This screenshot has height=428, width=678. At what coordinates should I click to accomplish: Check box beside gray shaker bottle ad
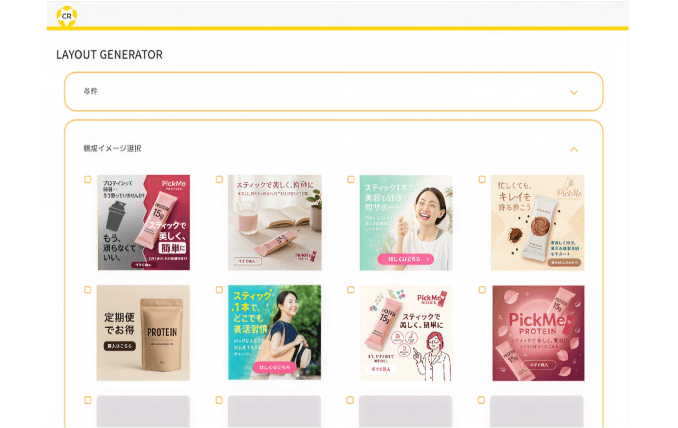coord(88,179)
